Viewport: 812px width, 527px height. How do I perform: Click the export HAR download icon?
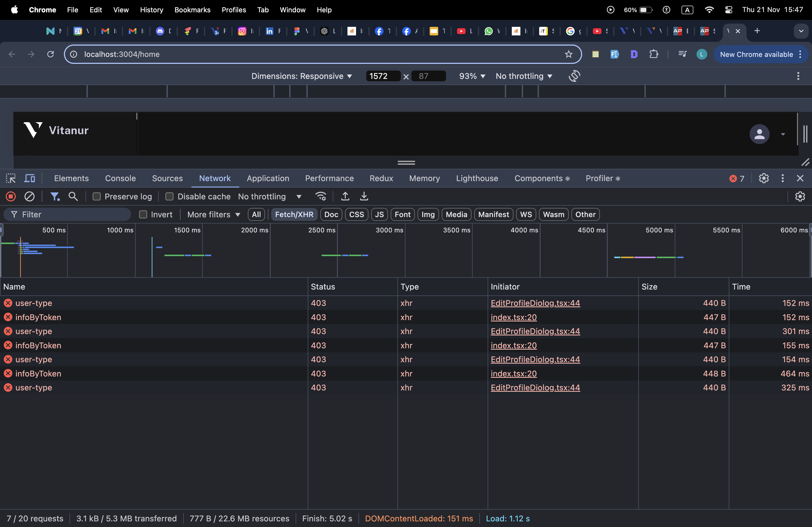click(364, 196)
